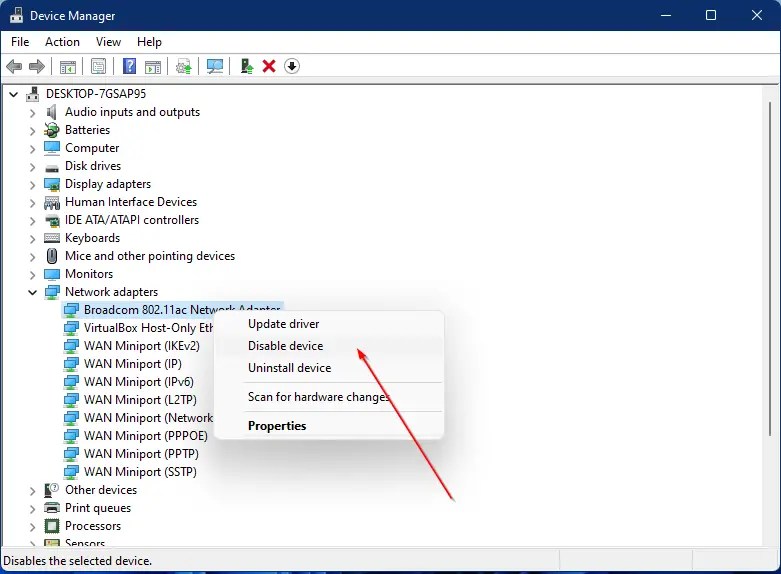Choose Uninstall device from context menu
The image size is (781, 574).
pos(329,368)
